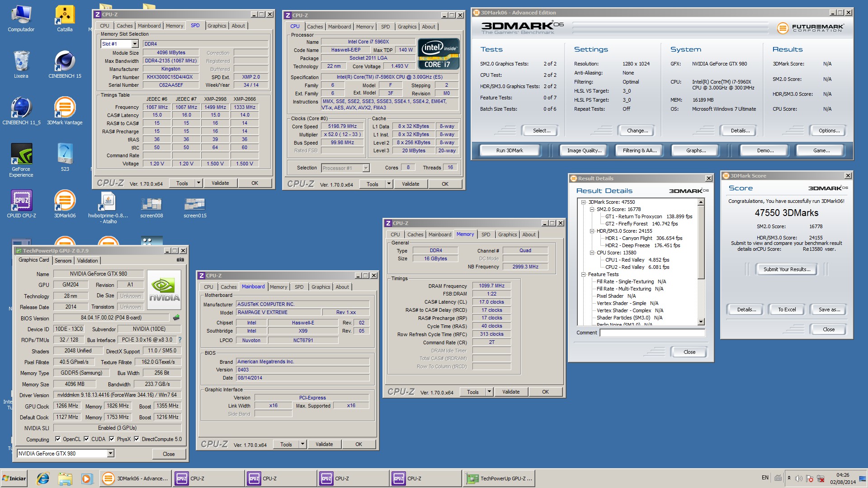
Task: Click Close button in GPU-Z
Action: (x=169, y=454)
